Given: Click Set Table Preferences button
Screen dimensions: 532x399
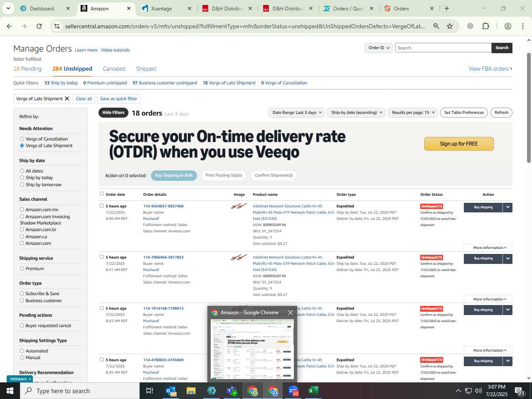Looking at the screenshot, I should click(x=464, y=113).
